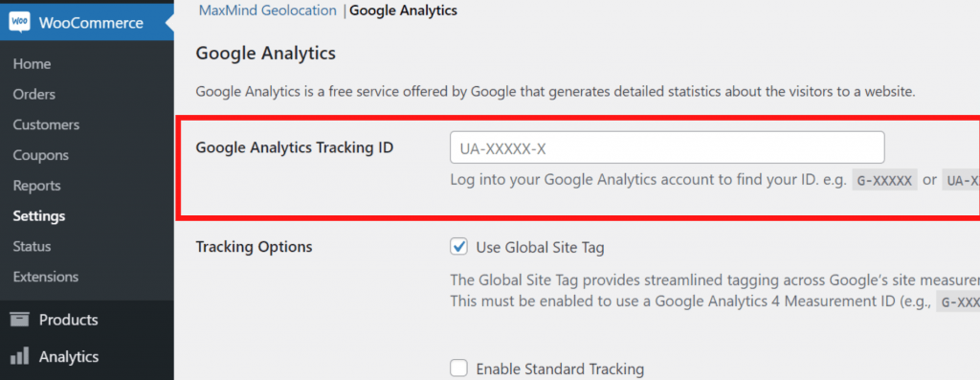Click the Analytics menu label
Screen dimensions: 980x380
69,357
